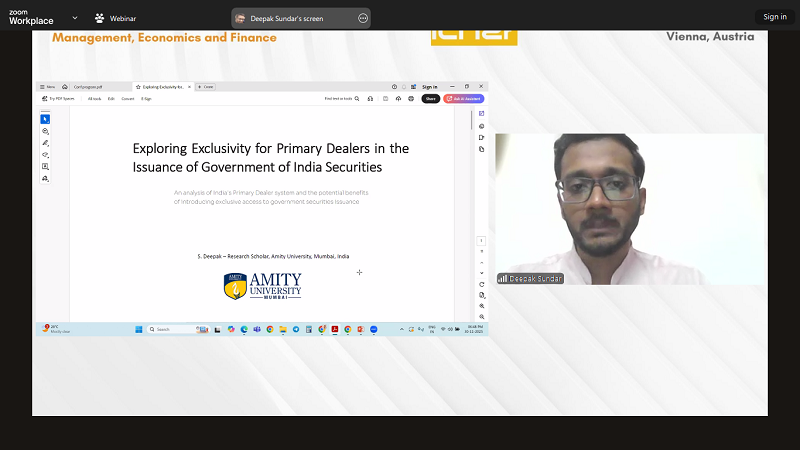Select the arrow selection tool in PDF sidebar
Screen dimensions: 800x450
pos(45,119)
